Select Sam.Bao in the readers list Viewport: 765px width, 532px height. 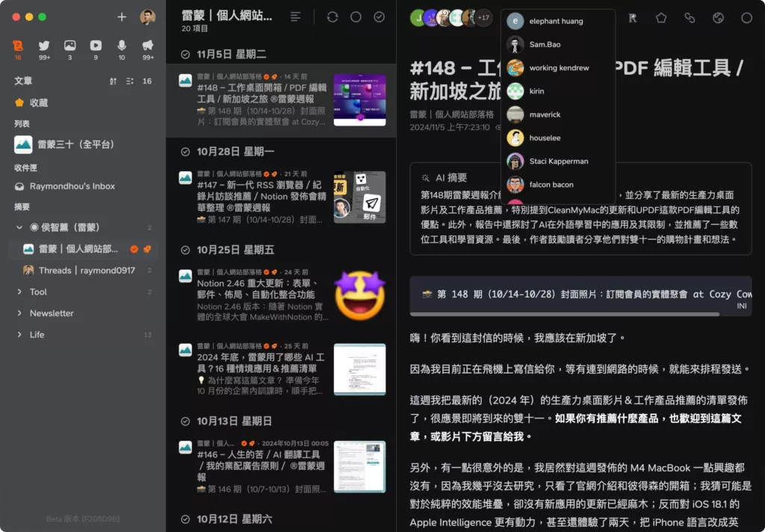557,44
